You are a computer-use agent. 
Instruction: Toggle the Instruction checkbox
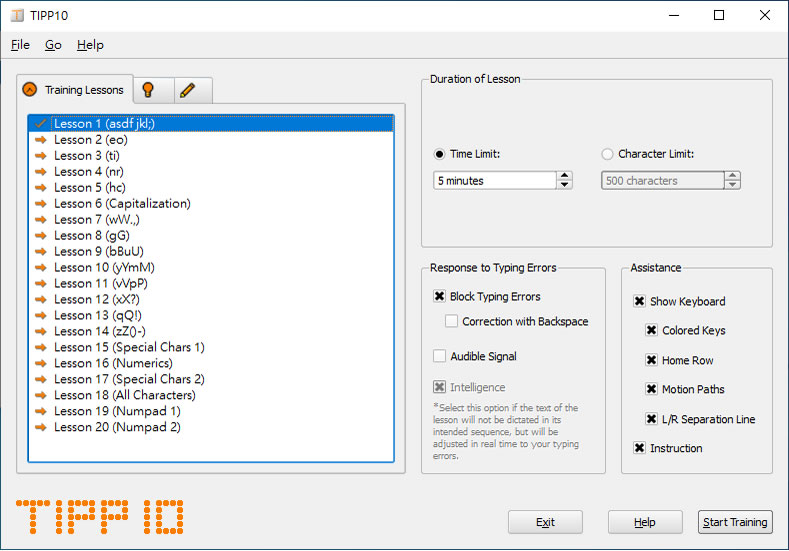click(639, 448)
